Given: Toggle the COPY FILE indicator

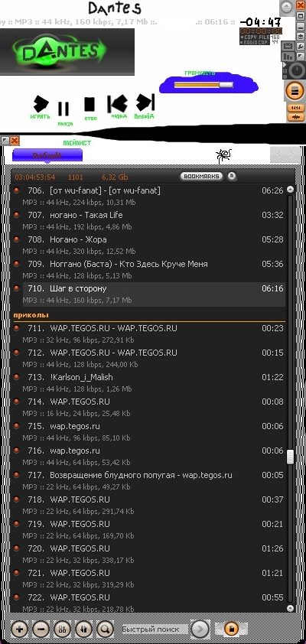Looking at the screenshot, I should (254, 37).
